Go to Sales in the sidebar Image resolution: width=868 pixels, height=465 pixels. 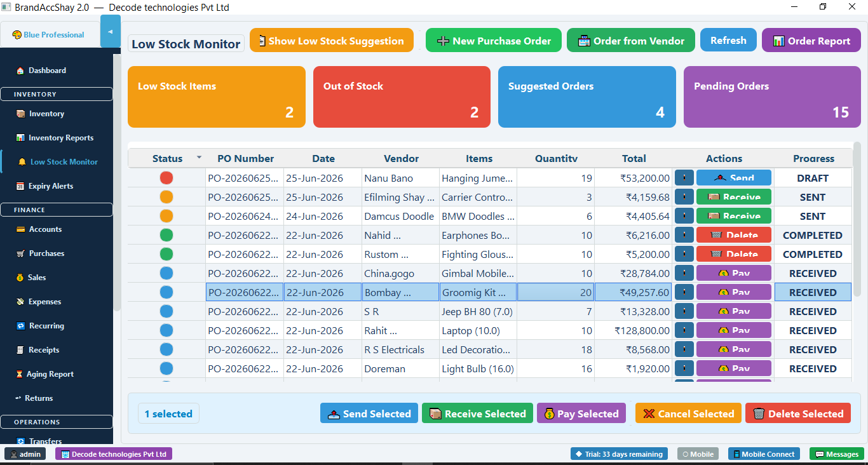[x=31, y=278]
